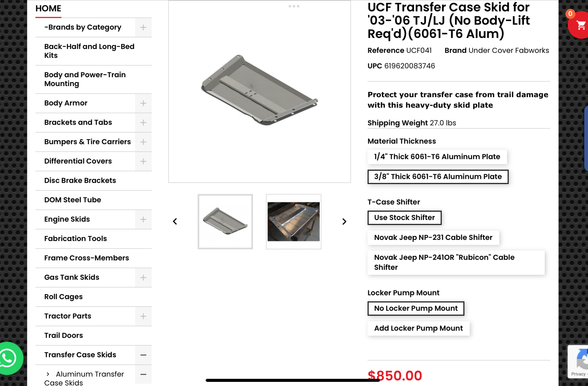
Task: Open WhatsApp chat bubble
Action: point(8,358)
